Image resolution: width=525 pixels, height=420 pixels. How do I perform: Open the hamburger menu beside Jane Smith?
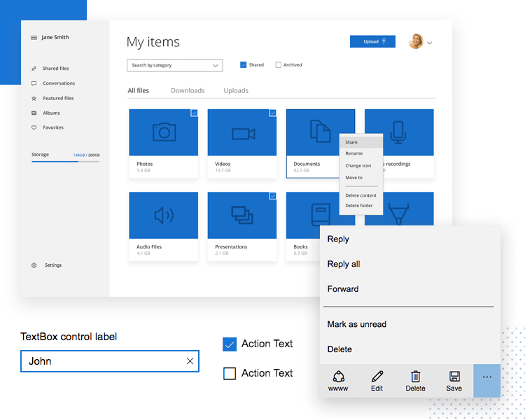pyautogui.click(x=34, y=38)
